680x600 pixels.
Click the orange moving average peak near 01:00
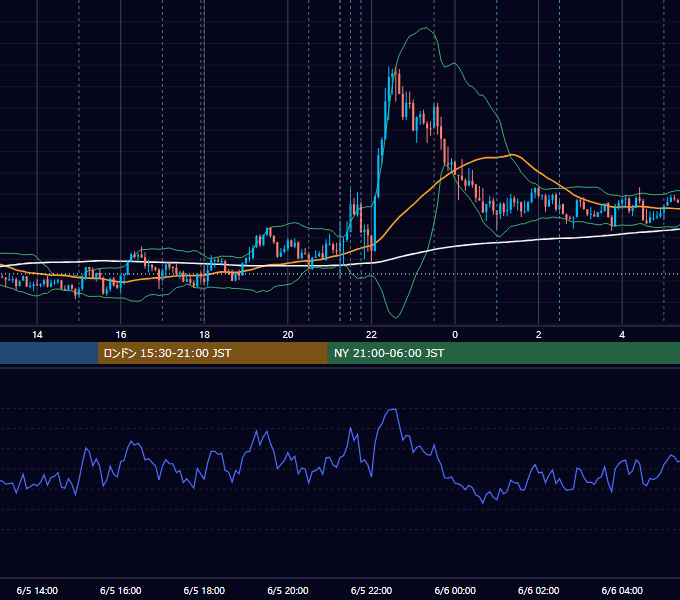tap(512, 154)
